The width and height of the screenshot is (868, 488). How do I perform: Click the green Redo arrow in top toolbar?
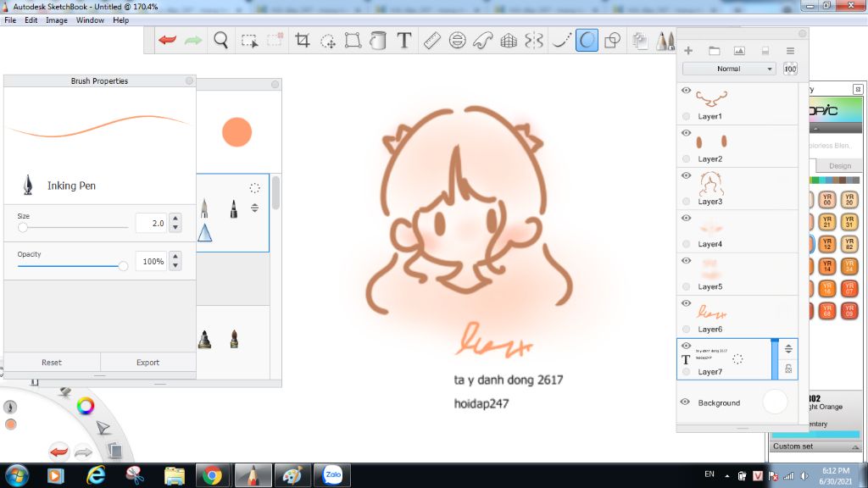[192, 40]
